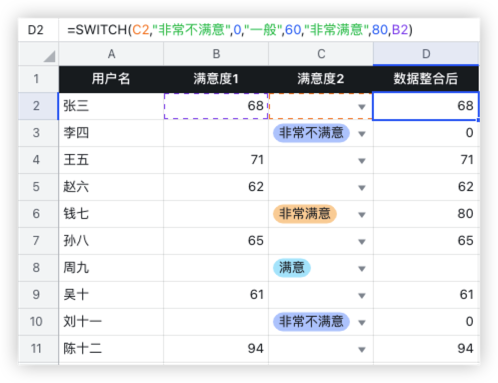
Task: Select column A header
Action: (111, 54)
